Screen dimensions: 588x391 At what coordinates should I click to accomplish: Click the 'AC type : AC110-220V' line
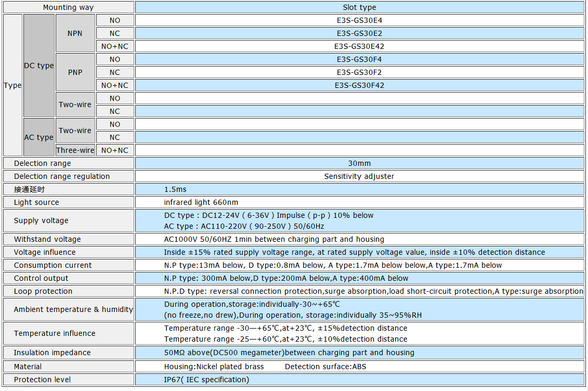[x=244, y=226]
